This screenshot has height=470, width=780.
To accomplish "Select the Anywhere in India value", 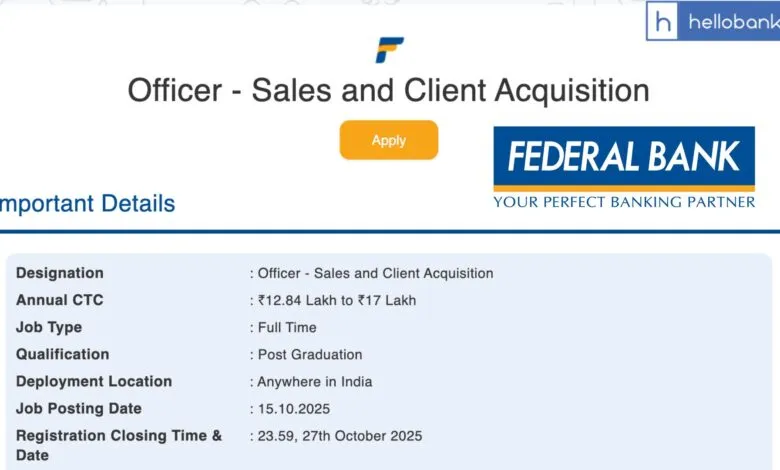I will [x=315, y=381].
